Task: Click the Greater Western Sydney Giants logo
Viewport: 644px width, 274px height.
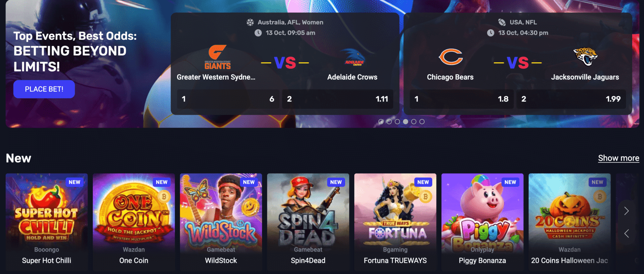Action: coord(217,57)
